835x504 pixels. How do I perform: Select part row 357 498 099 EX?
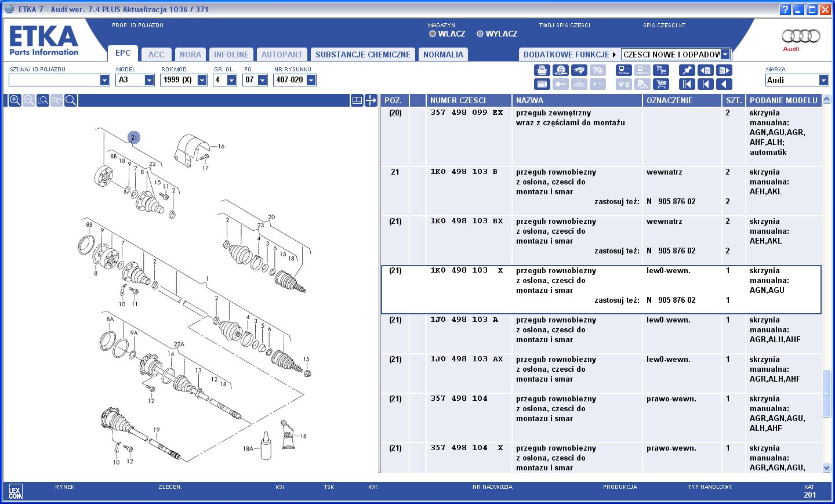(x=601, y=137)
